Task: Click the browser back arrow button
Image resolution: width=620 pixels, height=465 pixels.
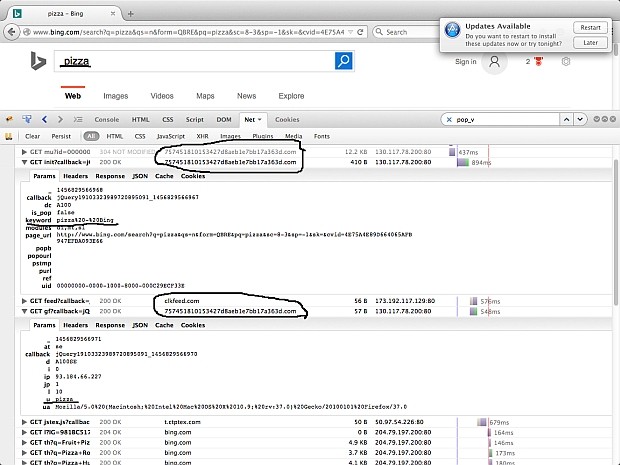Action: click(x=11, y=32)
